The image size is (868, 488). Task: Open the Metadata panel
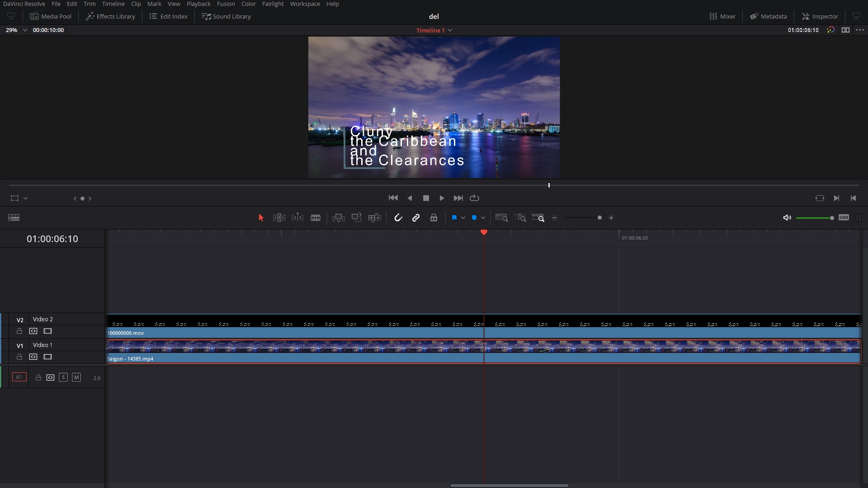769,16
